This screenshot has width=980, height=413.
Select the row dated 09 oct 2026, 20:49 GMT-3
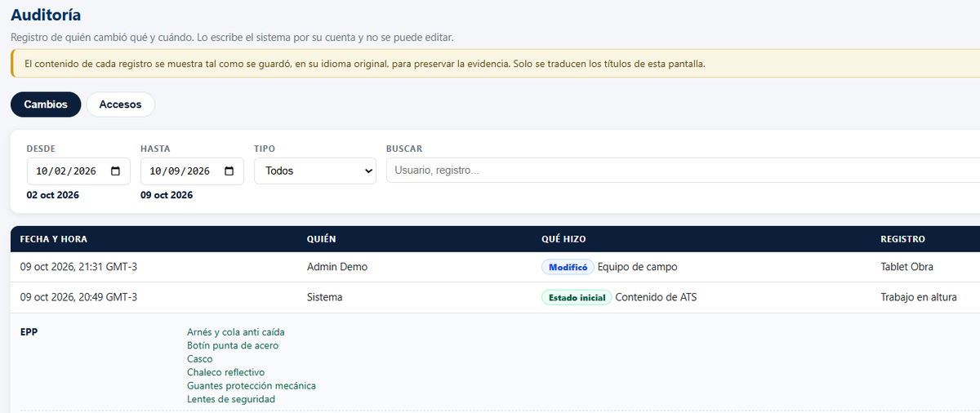(495, 297)
